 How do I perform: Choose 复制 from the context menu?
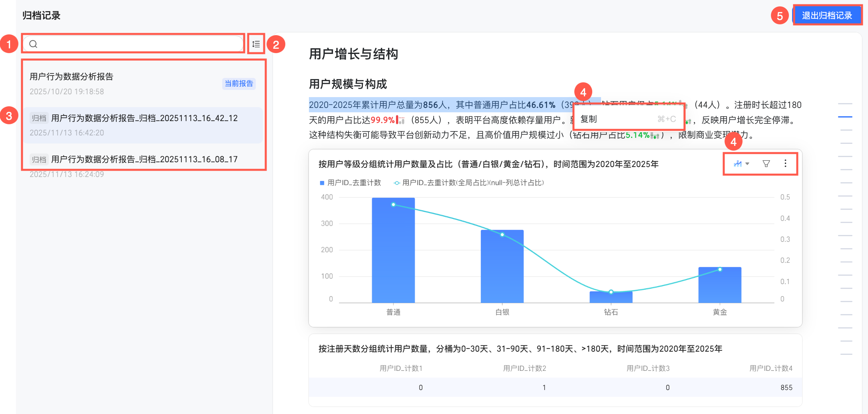click(x=629, y=119)
